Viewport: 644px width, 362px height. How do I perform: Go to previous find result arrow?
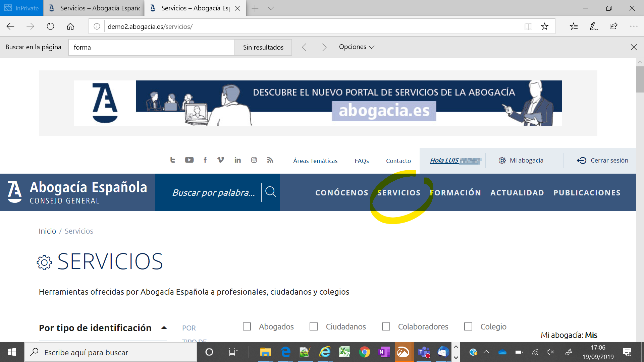[x=304, y=47]
